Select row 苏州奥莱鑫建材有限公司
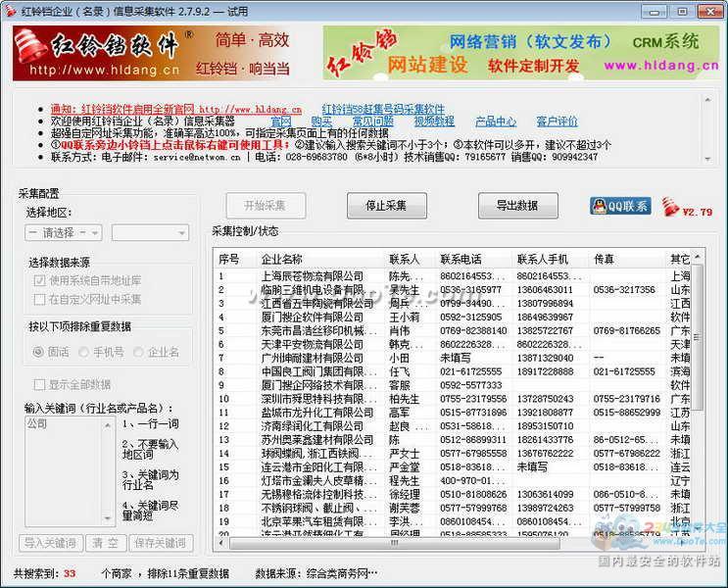This screenshot has height=588, width=728. (x=453, y=439)
